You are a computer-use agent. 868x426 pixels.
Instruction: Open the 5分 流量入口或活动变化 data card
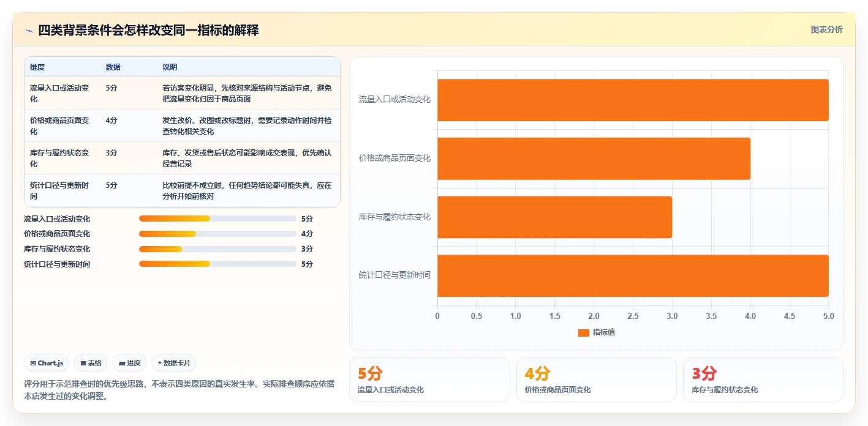429,379
